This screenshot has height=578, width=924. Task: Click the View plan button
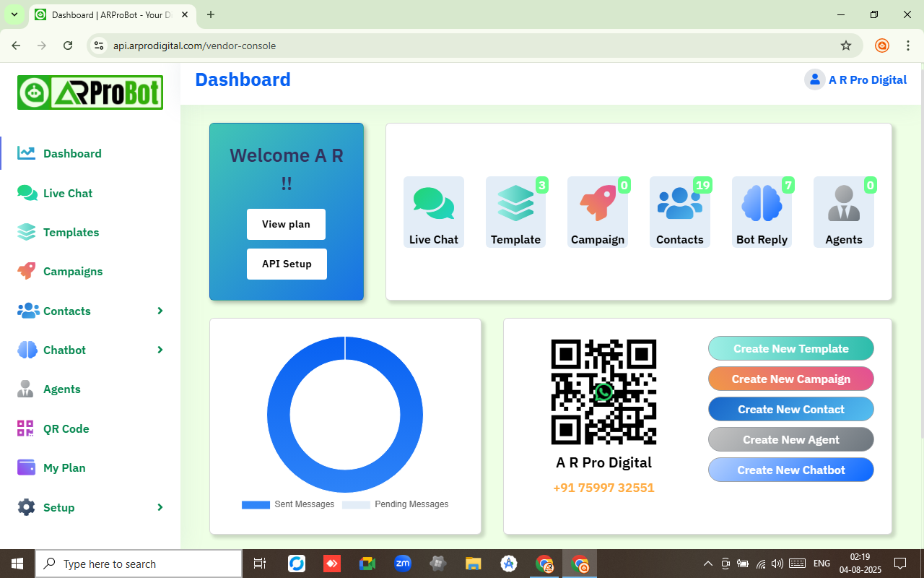click(x=286, y=224)
